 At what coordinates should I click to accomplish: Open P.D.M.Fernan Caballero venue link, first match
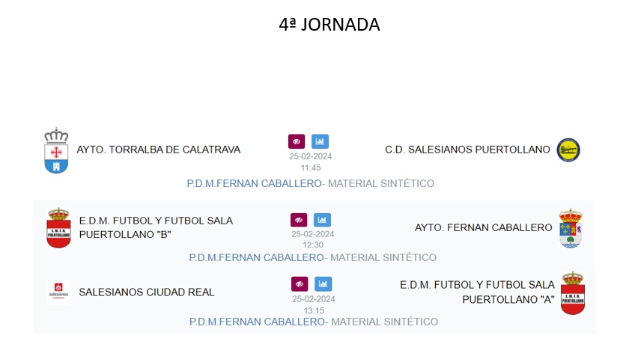pyautogui.click(x=255, y=183)
